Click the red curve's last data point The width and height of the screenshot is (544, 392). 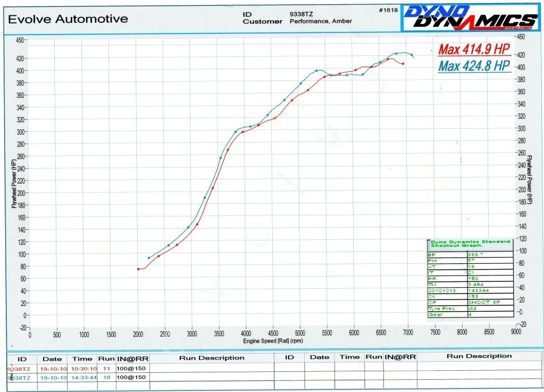tap(403, 64)
